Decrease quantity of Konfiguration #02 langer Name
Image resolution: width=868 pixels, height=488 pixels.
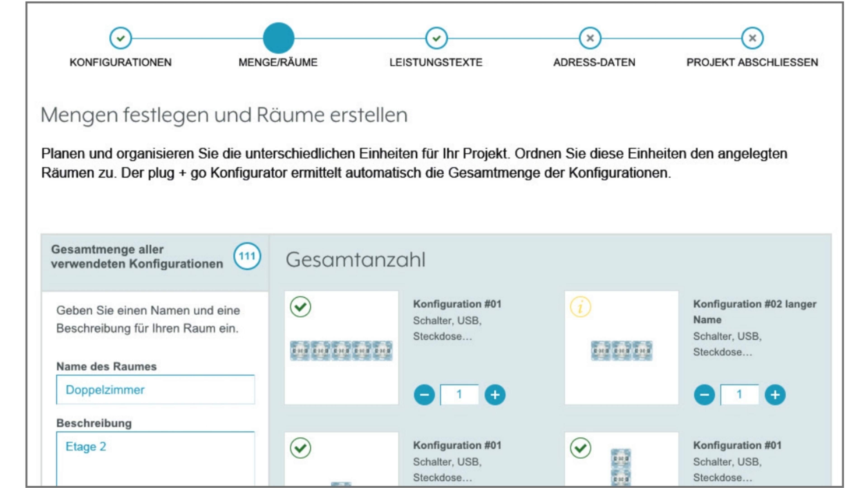click(704, 395)
